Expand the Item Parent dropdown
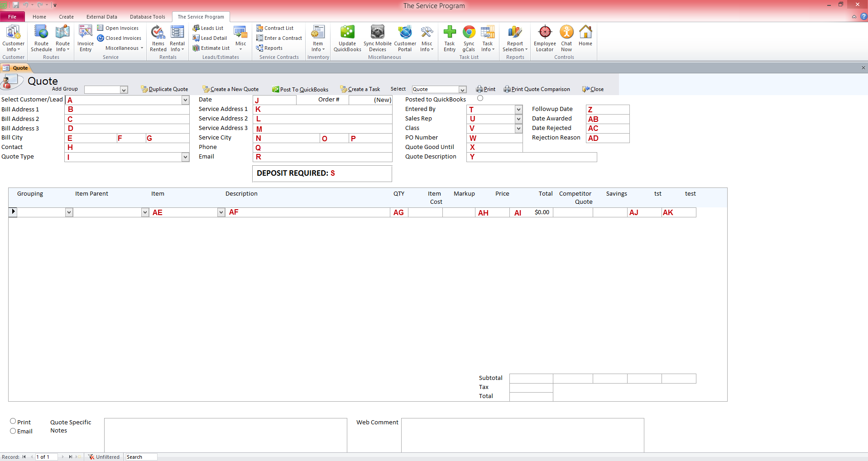The image size is (868, 461). (x=145, y=212)
